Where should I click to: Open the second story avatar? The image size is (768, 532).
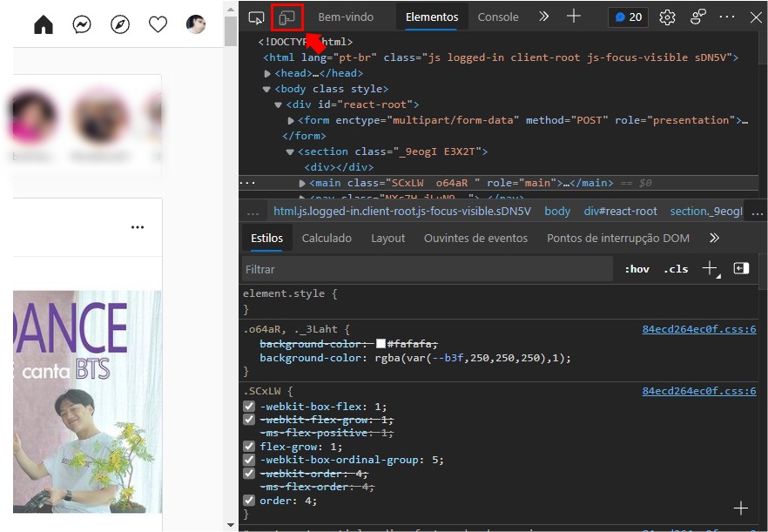coord(100,117)
